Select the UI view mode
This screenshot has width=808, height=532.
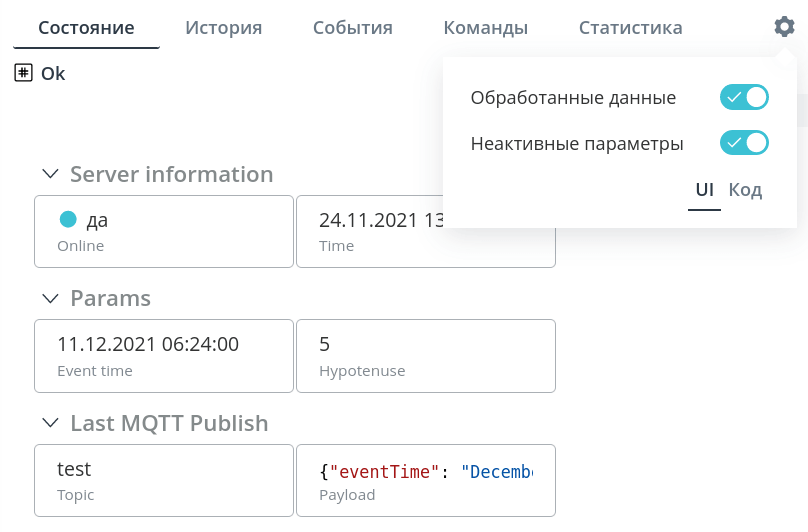click(704, 190)
